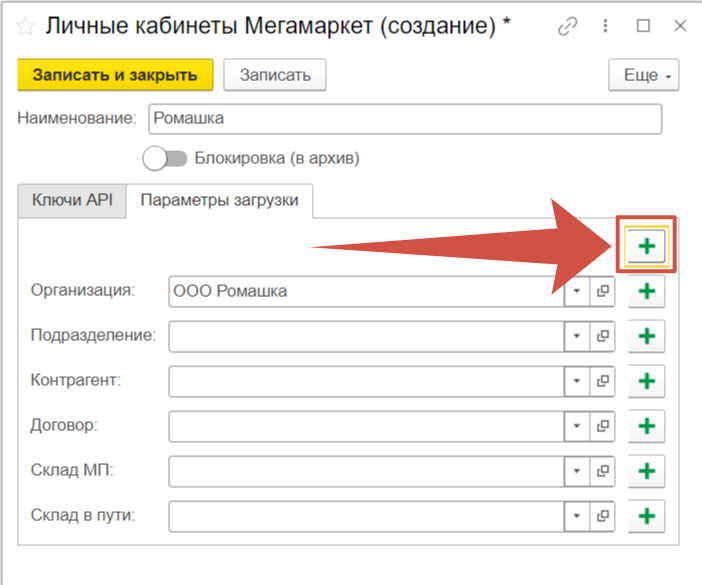Open the Организация item using the open icon
Screen dimensions: 702x585
tap(603, 291)
